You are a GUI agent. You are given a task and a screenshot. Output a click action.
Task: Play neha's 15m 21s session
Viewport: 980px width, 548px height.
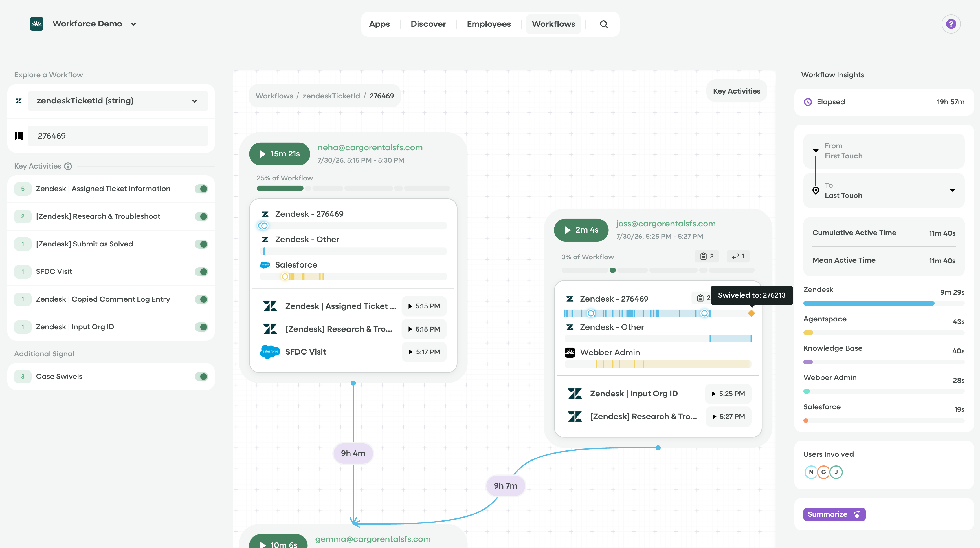click(x=279, y=154)
